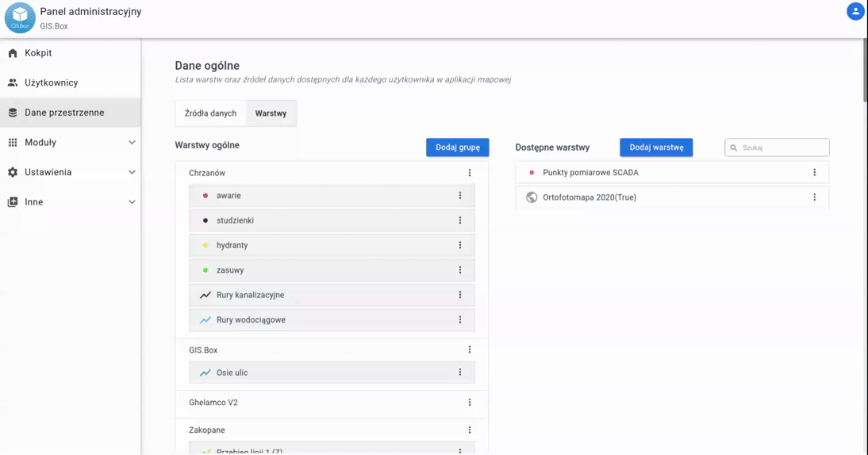
Task: Open options menu for Punkty pomiarowe SCADA
Action: pyautogui.click(x=814, y=173)
